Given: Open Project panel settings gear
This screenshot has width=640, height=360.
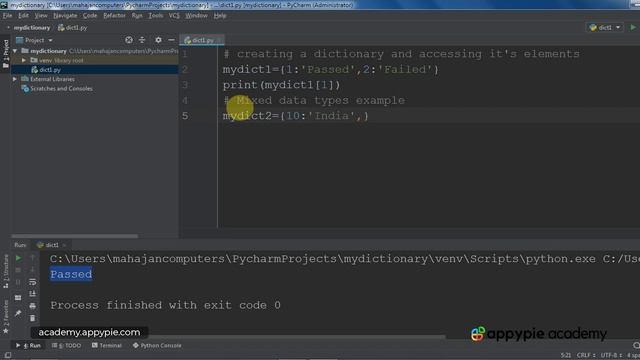Looking at the screenshot, I should pyautogui.click(x=158, y=40).
